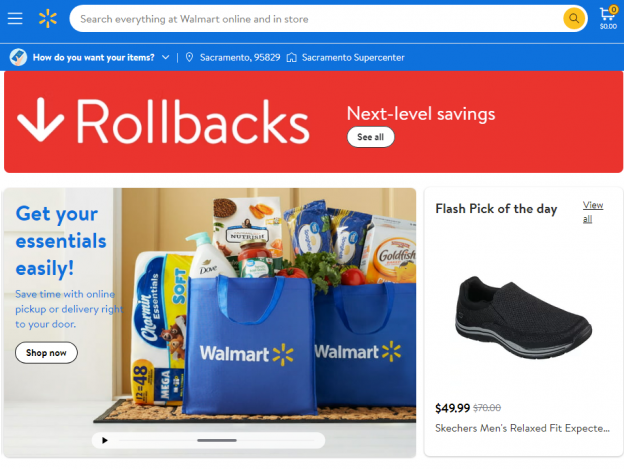624x469 pixels.
Task: Click the 'See all' Rollbacks button
Action: (x=370, y=137)
